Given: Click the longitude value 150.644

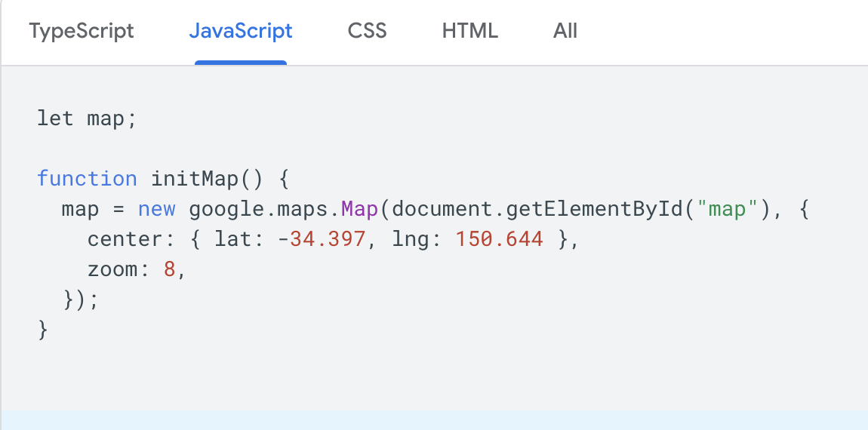Looking at the screenshot, I should (500, 240).
